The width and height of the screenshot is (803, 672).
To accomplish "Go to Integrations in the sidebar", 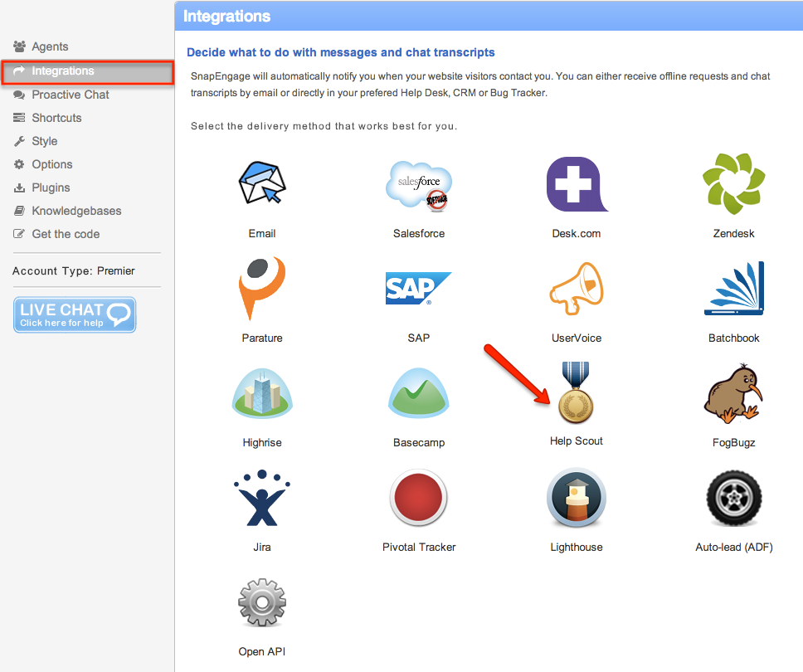I will (x=87, y=71).
